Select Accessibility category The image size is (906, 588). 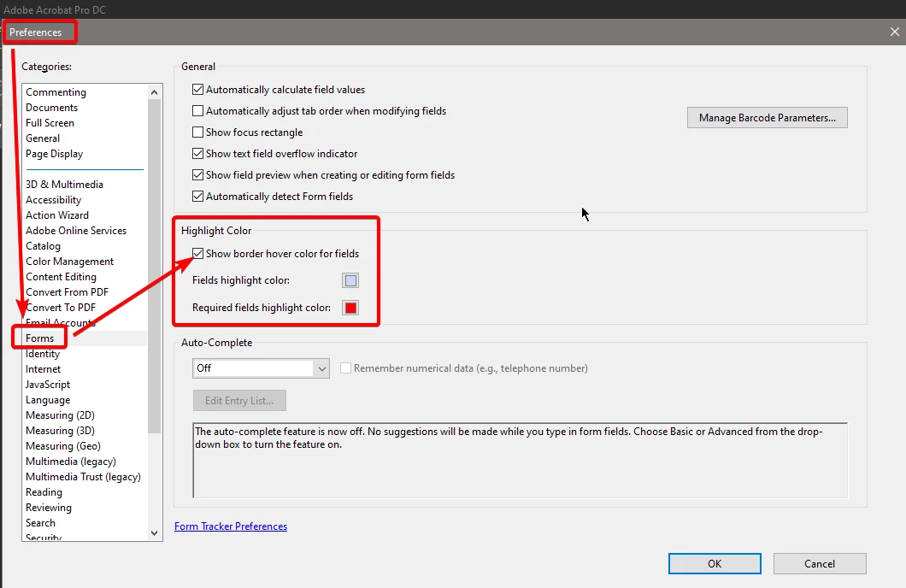click(x=53, y=200)
